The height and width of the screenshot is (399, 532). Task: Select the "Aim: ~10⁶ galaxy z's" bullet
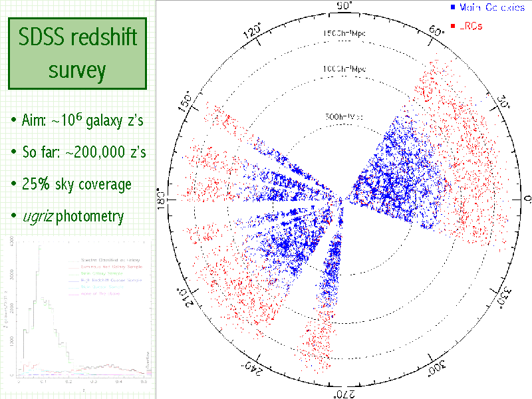(x=77, y=120)
